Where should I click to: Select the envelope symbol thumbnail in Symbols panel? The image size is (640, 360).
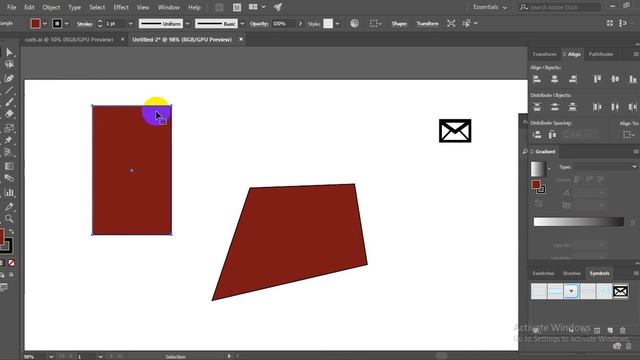tap(620, 291)
